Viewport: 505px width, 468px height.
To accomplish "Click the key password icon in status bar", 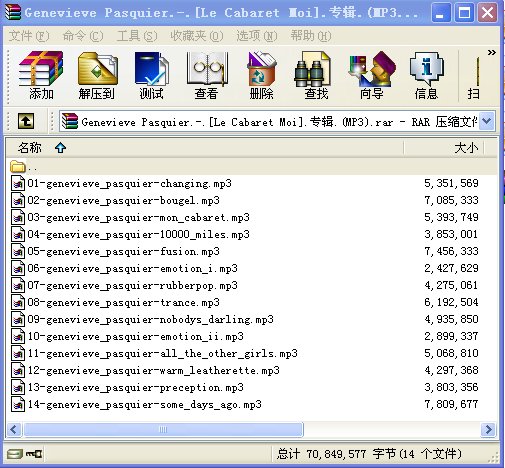I will click(34, 454).
